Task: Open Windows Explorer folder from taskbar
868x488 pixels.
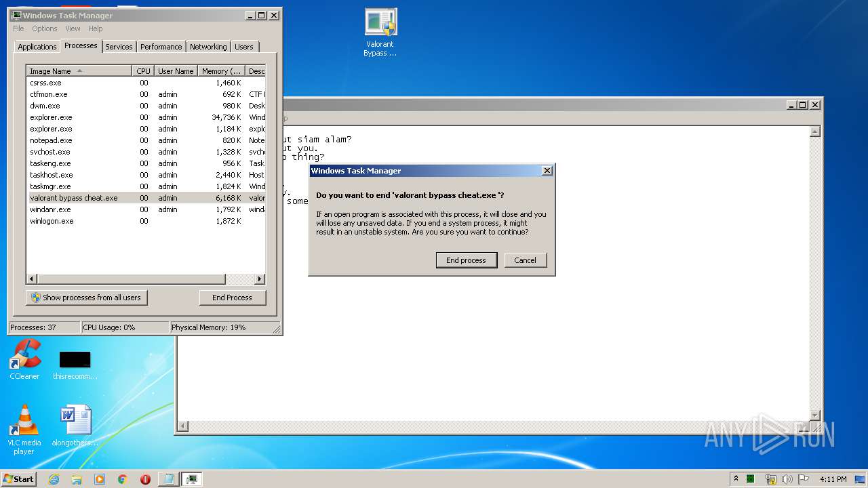Action: pyautogui.click(x=77, y=479)
